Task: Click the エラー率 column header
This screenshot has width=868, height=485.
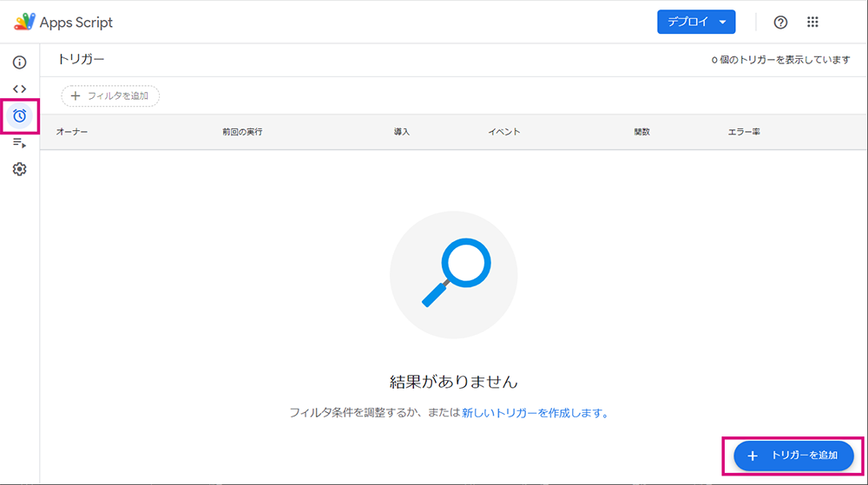Action: [744, 132]
